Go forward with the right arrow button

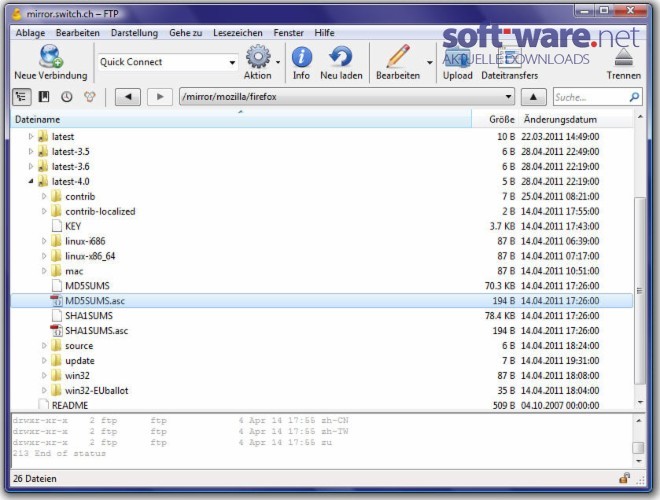160,97
